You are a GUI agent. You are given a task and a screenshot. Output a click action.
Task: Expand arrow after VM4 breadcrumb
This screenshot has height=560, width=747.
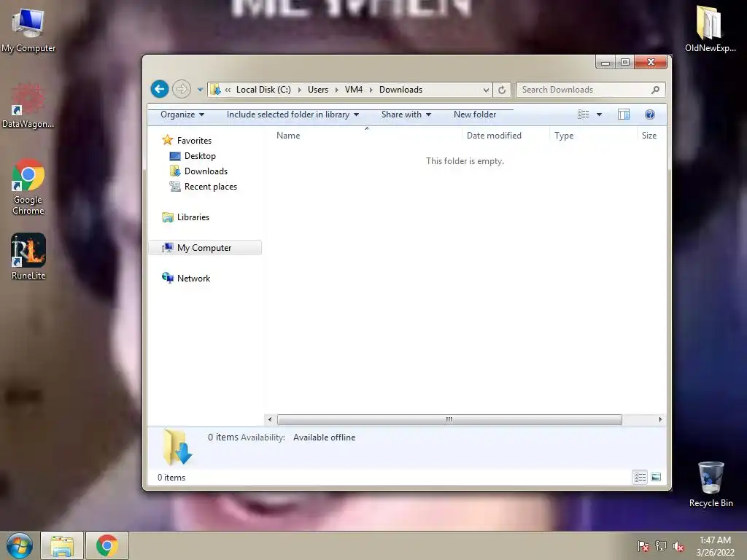pyautogui.click(x=371, y=90)
